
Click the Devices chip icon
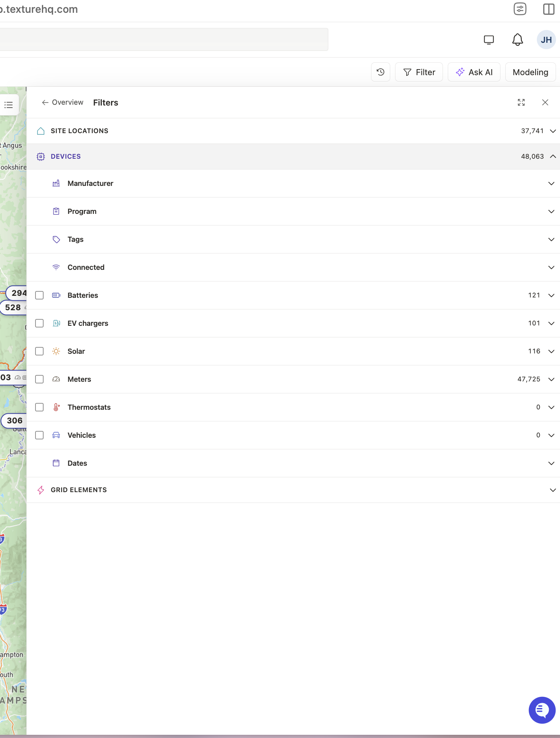(x=41, y=156)
